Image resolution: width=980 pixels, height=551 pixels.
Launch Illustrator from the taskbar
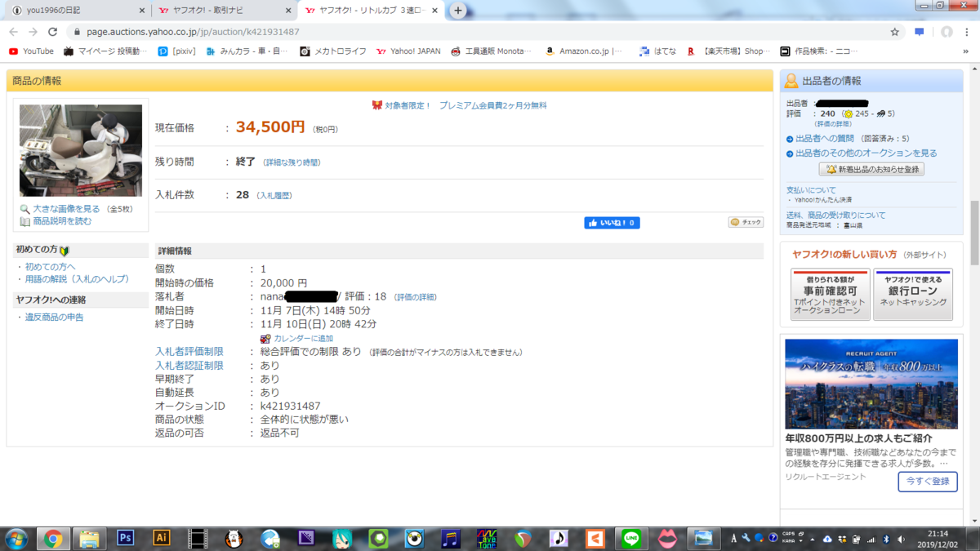click(161, 538)
